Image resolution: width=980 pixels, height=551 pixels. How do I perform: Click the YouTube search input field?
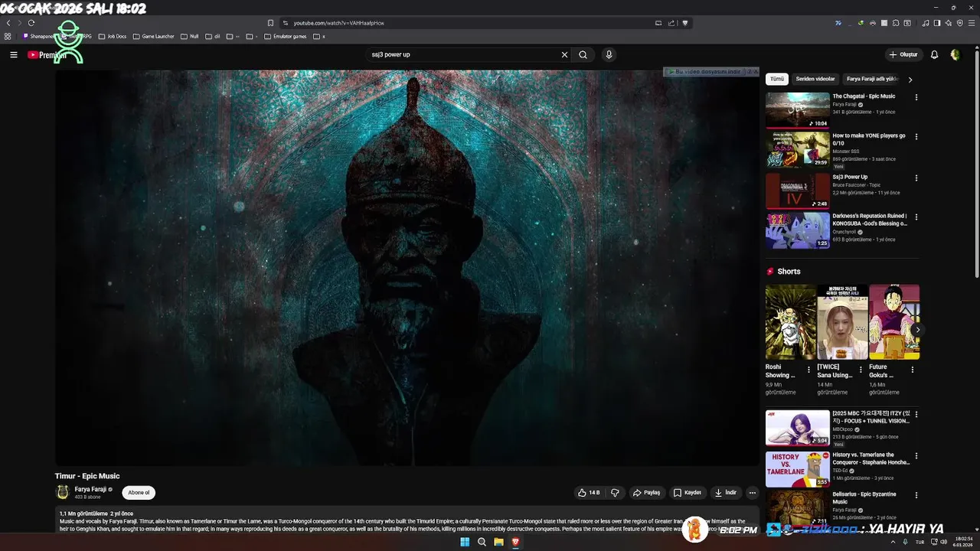[x=462, y=54]
